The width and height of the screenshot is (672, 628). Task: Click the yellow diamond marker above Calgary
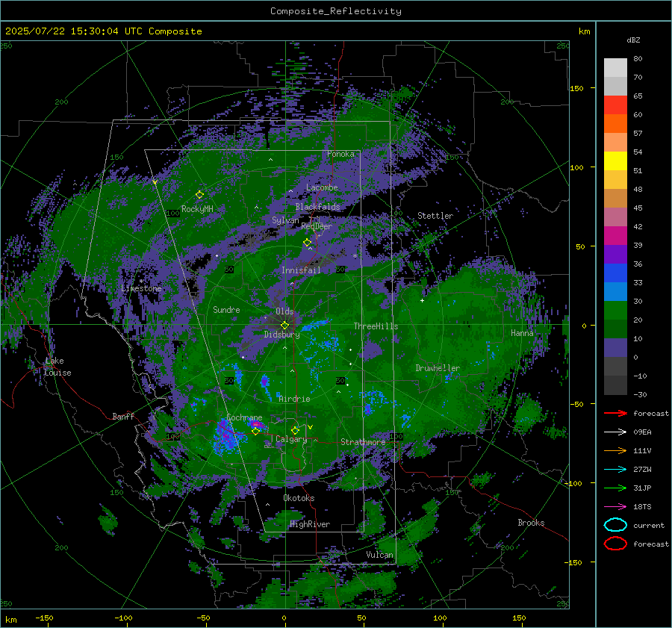pyautogui.click(x=295, y=430)
